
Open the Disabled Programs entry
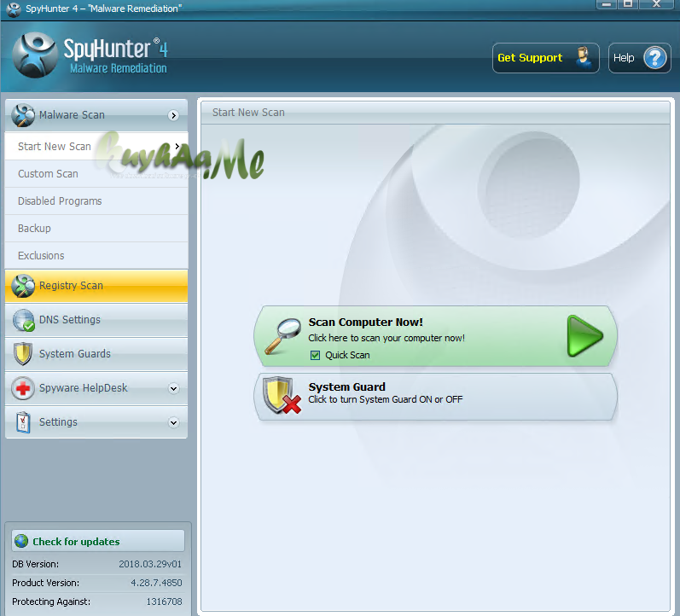click(96, 201)
